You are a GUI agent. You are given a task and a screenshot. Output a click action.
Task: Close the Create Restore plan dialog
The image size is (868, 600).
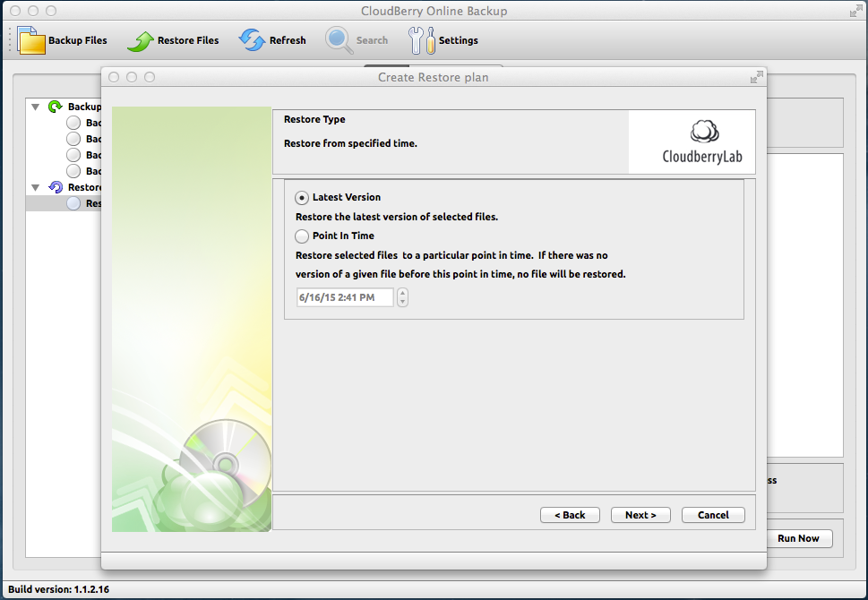click(114, 77)
